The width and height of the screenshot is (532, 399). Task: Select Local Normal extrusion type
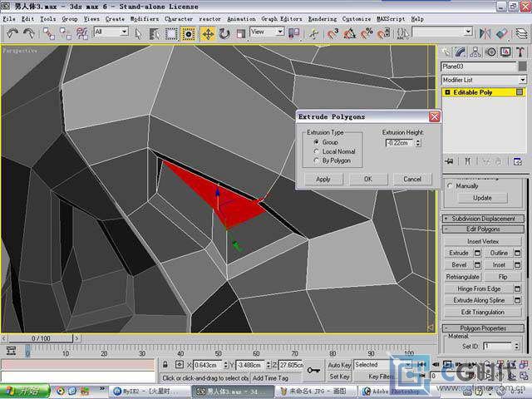(317, 151)
